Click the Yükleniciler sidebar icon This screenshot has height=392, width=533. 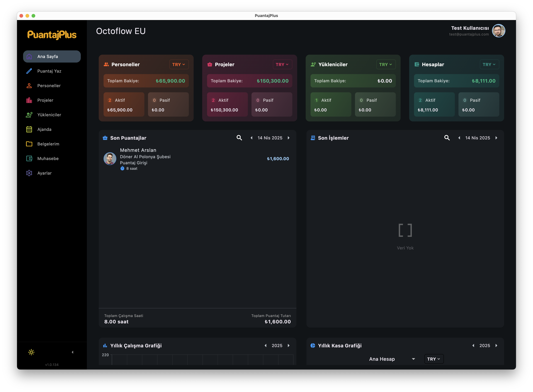(29, 115)
